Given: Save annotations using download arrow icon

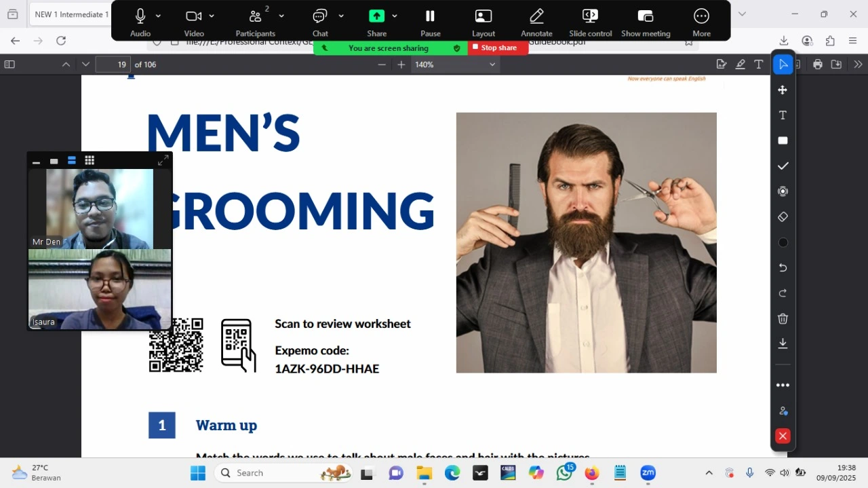Looking at the screenshot, I should click(x=783, y=343).
